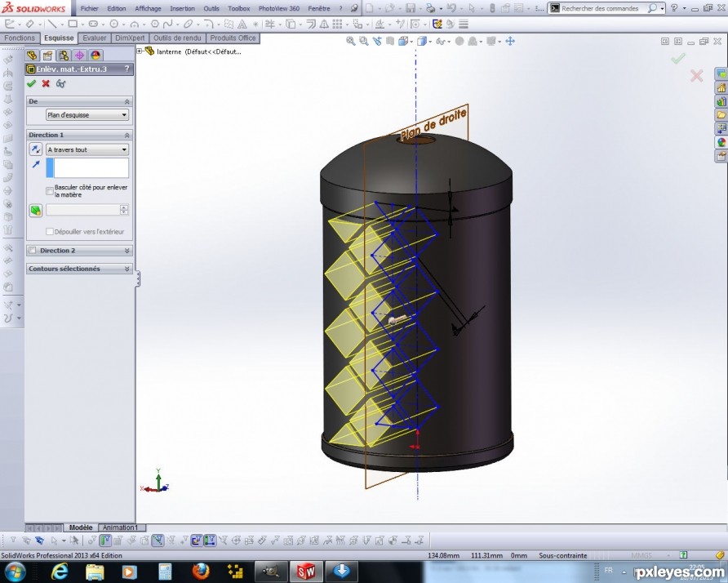
Task: Open ConfigurationManager tab icon
Action: coord(64,56)
